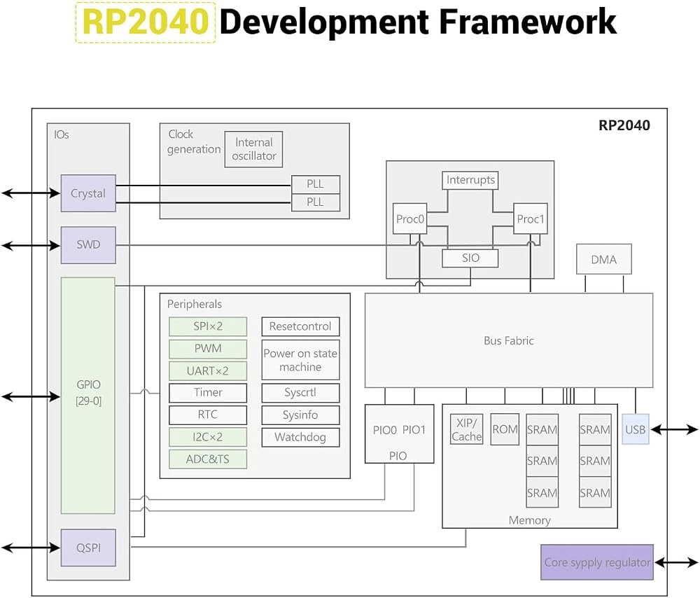Select the GPIO [29-0] block

point(88,395)
